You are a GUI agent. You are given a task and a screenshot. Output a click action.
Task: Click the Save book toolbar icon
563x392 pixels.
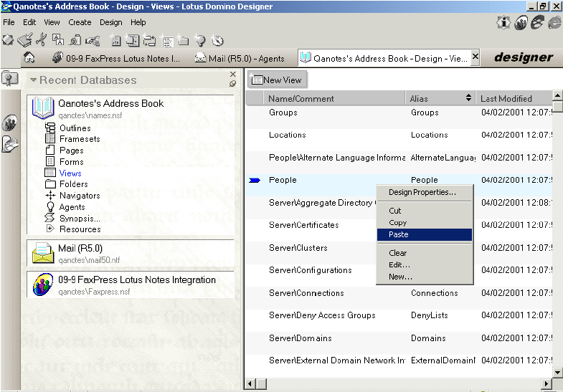tap(25, 40)
